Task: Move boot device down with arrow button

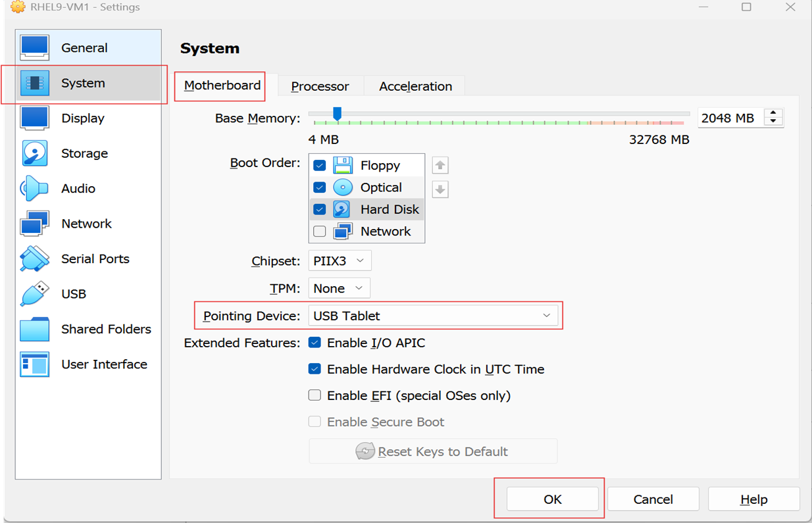Action: [x=440, y=189]
